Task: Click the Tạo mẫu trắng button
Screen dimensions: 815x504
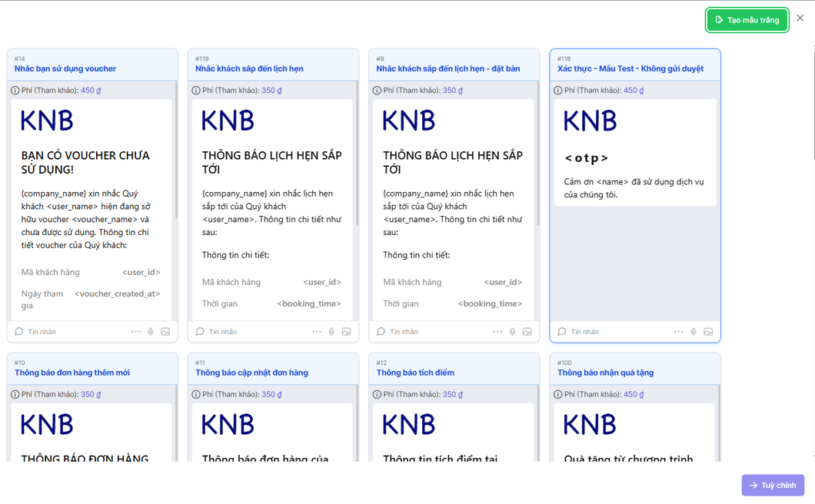Action: click(x=747, y=20)
